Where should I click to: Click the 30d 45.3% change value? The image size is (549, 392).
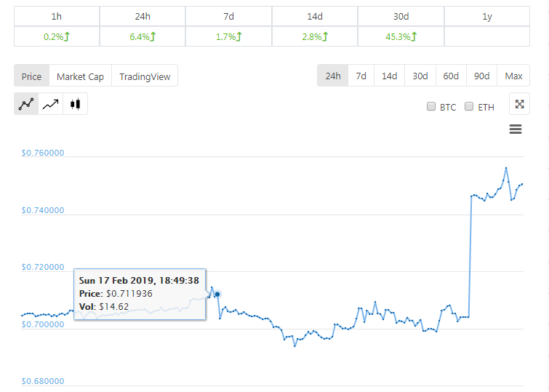click(400, 36)
